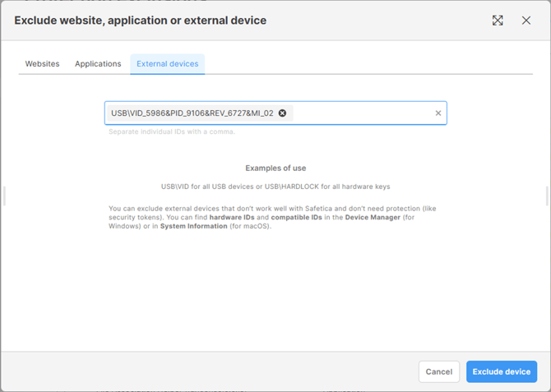Click the 'Separate individual IDs' hint text

click(x=172, y=131)
